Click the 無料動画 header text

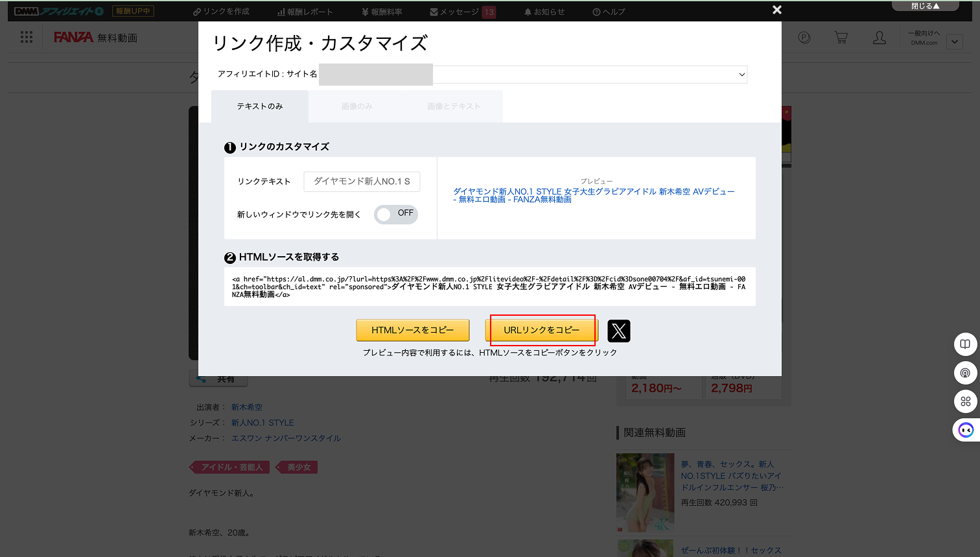117,38
